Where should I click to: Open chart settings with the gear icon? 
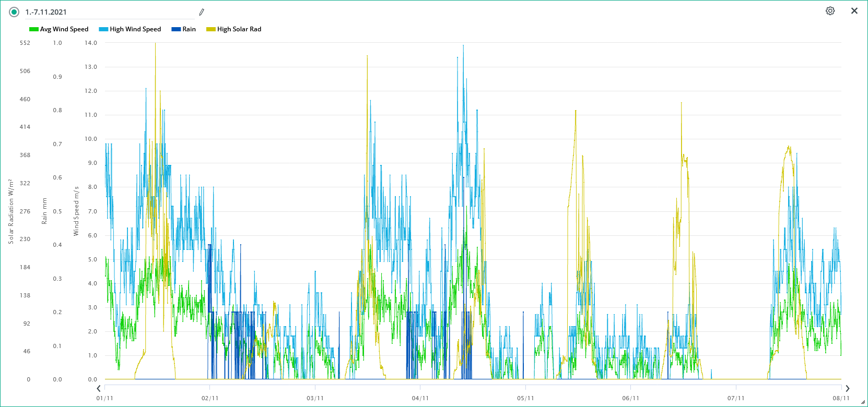(830, 11)
